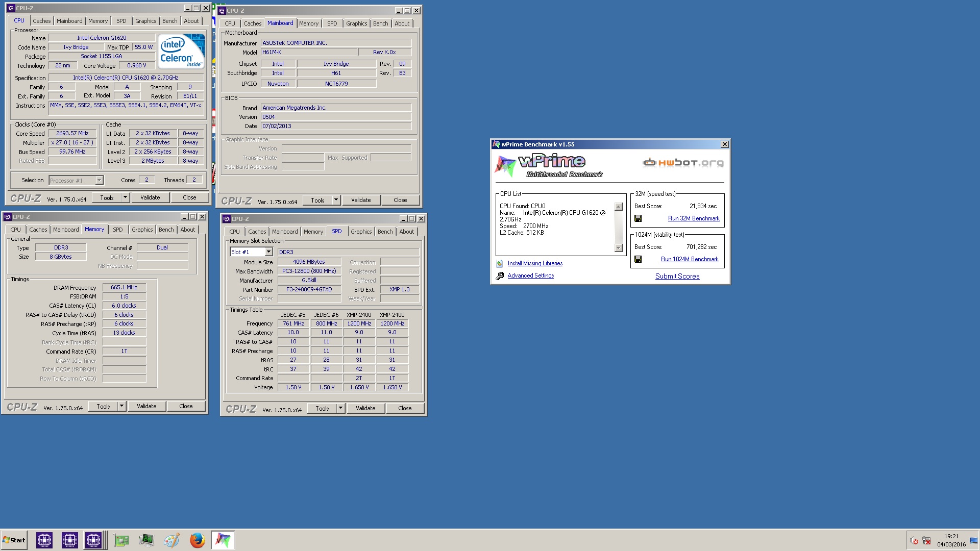The height and width of the screenshot is (551, 980).
Task: Select CPU tab in the SPD window
Action: (x=234, y=232)
